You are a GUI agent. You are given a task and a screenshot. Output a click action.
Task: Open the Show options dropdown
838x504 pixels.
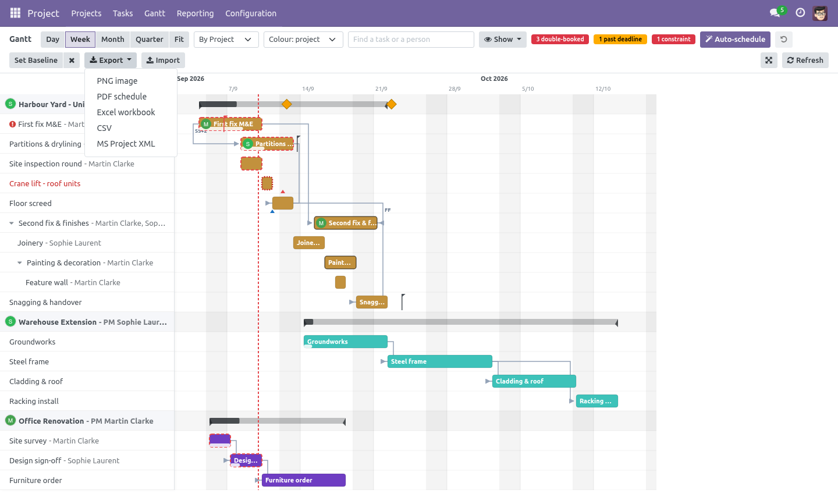(503, 40)
